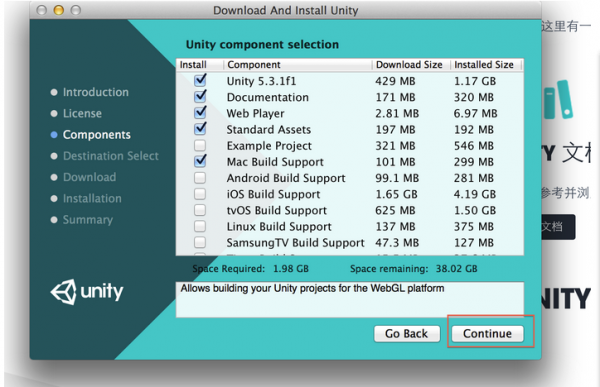Click the Download Size column header

point(411,65)
